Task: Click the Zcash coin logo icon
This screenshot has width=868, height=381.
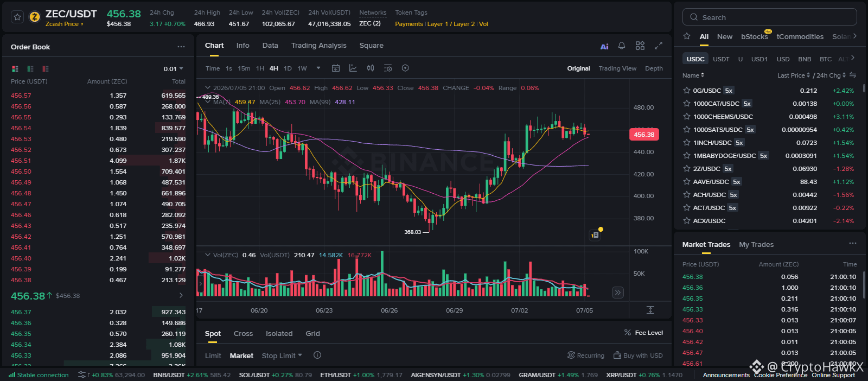Action: point(34,17)
